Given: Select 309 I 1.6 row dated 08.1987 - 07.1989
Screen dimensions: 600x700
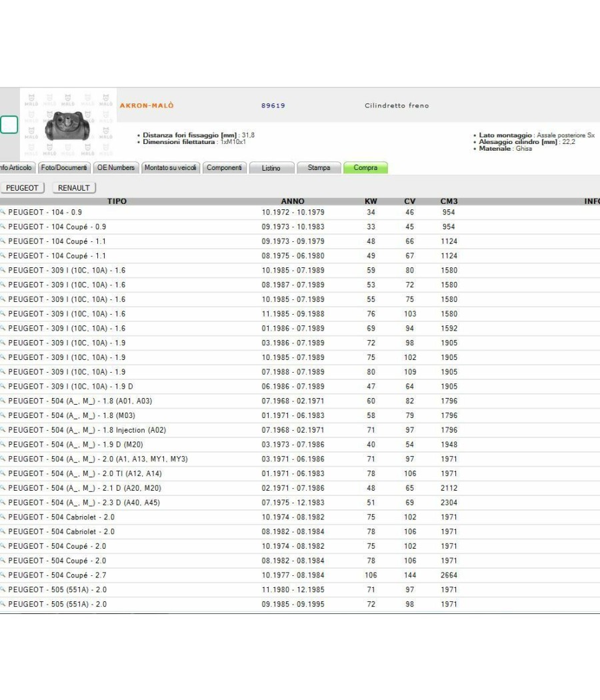Looking at the screenshot, I should pyautogui.click(x=300, y=285).
